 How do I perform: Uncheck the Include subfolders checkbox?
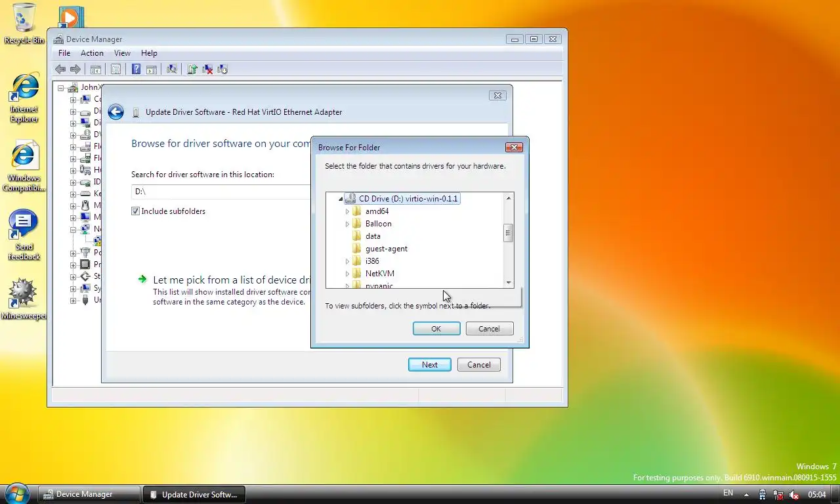coord(135,211)
